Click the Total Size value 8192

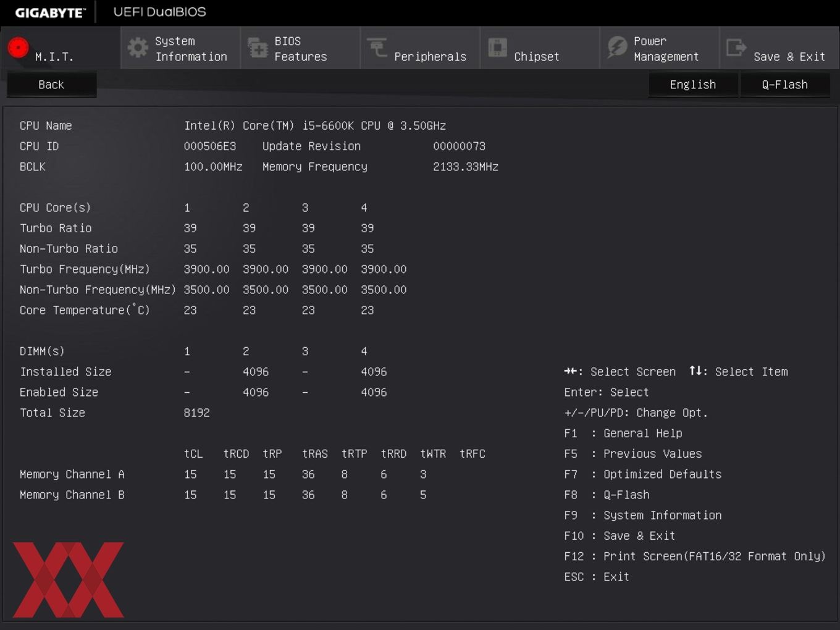click(196, 413)
